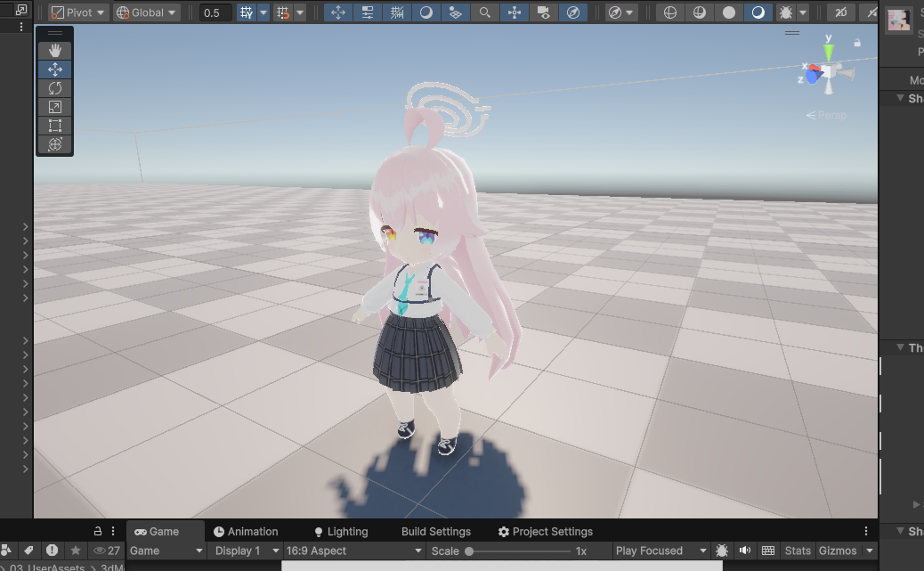Click the compass orientation overlay icon
This screenshot has height=571, width=924.
[572, 12]
